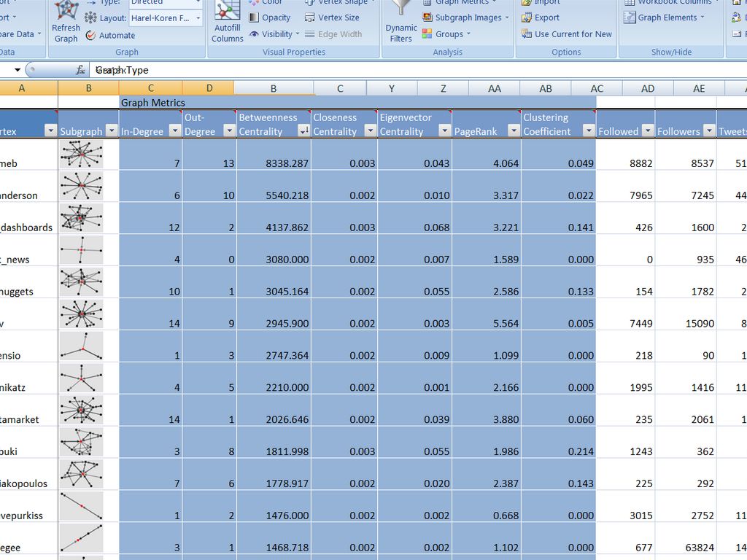The image size is (747, 560).
Task: Open the Visibility dropdown
Action: point(276,34)
